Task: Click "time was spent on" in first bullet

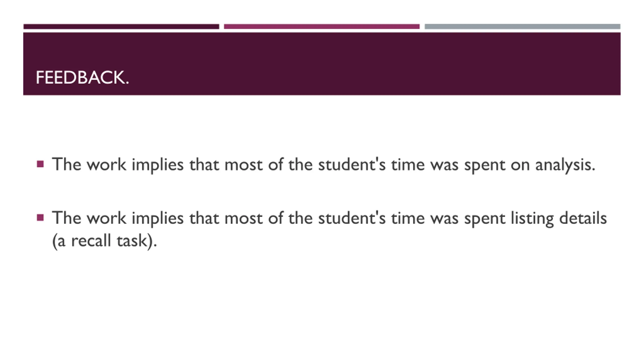Action: pos(460,165)
